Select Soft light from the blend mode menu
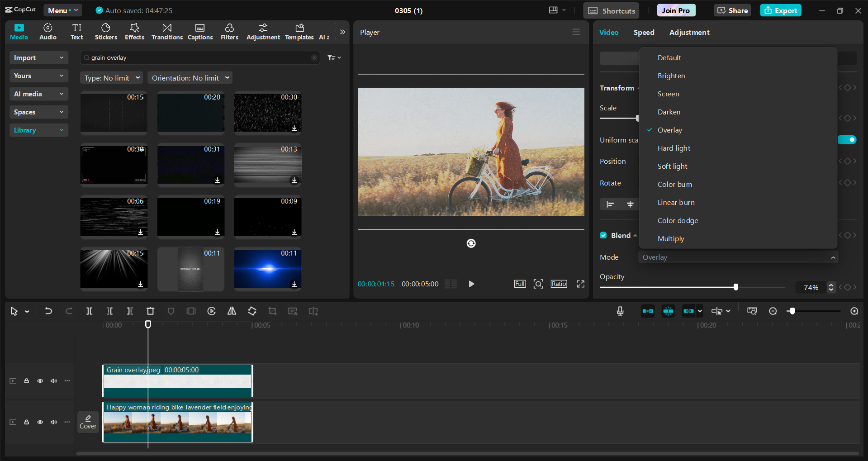Viewport: 868px width, 461px height. pos(672,166)
